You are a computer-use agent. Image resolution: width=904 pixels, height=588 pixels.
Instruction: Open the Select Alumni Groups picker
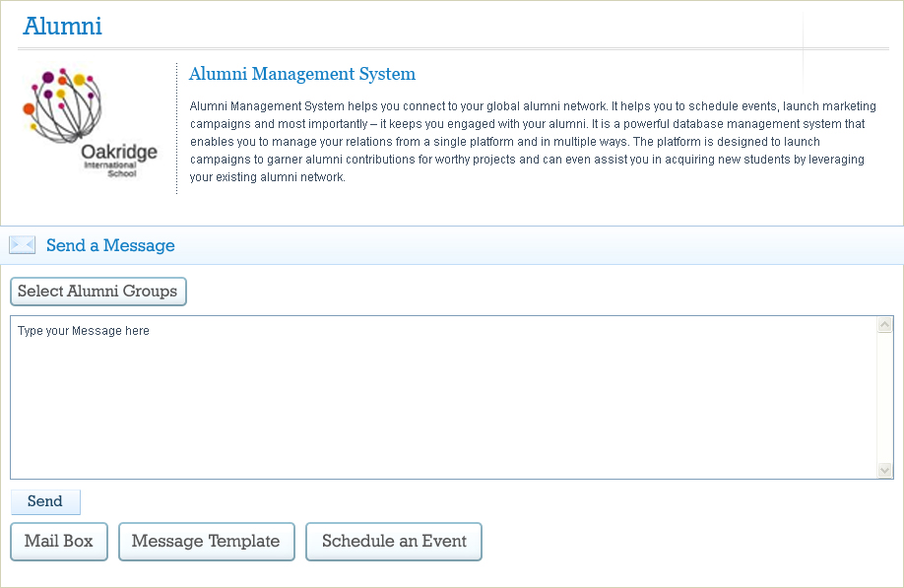pyautogui.click(x=97, y=292)
